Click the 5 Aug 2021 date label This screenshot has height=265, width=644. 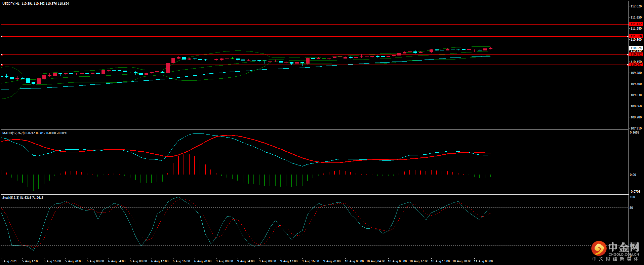point(9,261)
